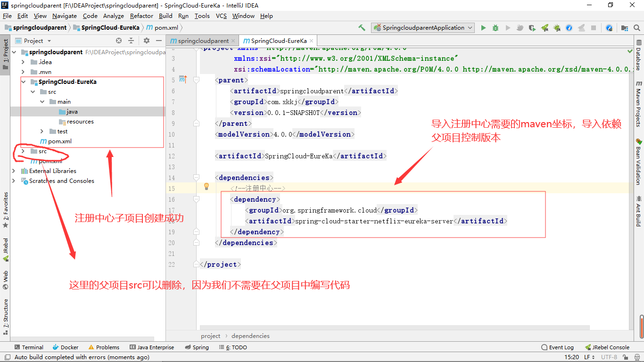Fold the parent tag on line 5
644x362 pixels.
196,80
